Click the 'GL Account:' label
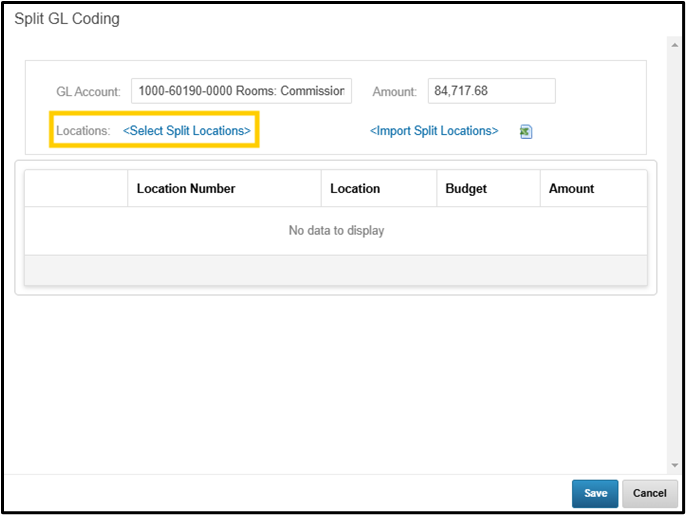Screen dimensions: 686x515 (88, 92)
